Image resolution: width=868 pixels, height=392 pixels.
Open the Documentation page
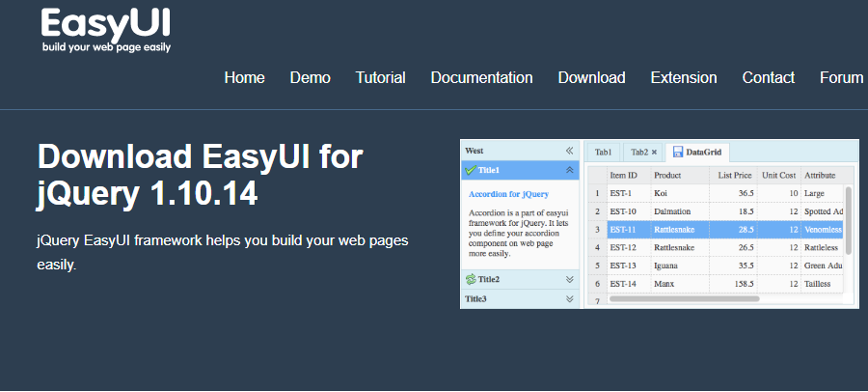[481, 77]
